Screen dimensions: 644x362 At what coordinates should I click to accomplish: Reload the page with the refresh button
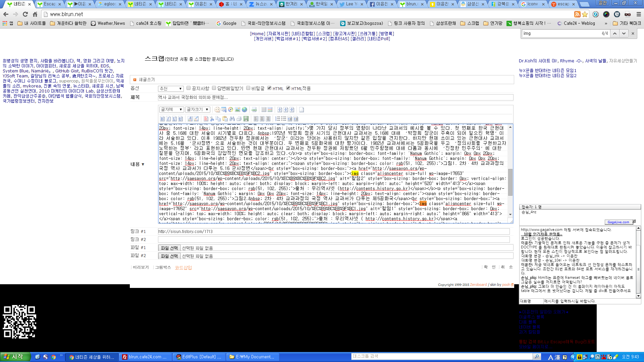click(x=25, y=14)
